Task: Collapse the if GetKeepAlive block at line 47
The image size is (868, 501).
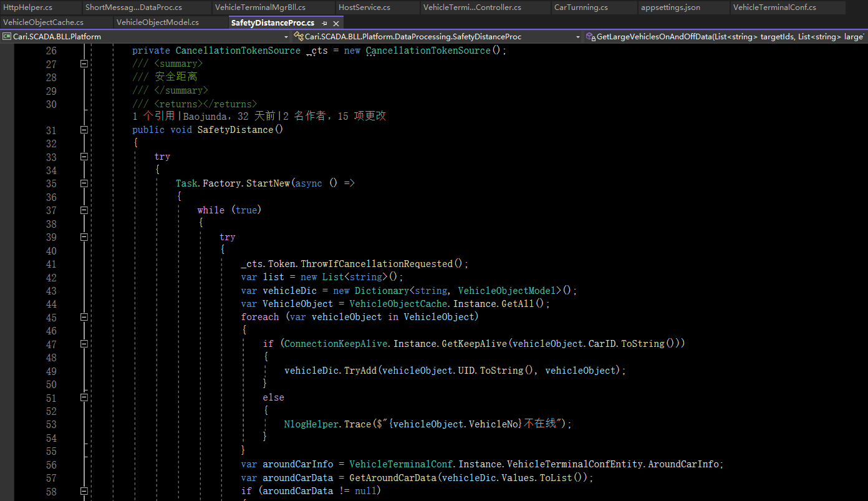Action: (84, 344)
